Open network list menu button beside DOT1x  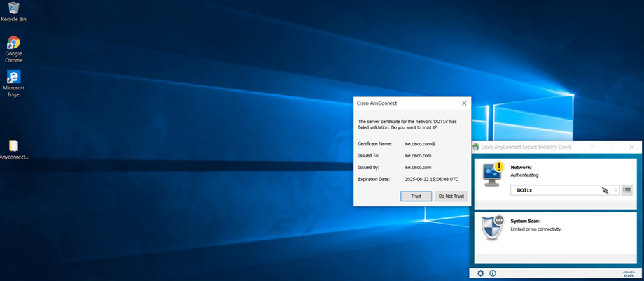[626, 190]
